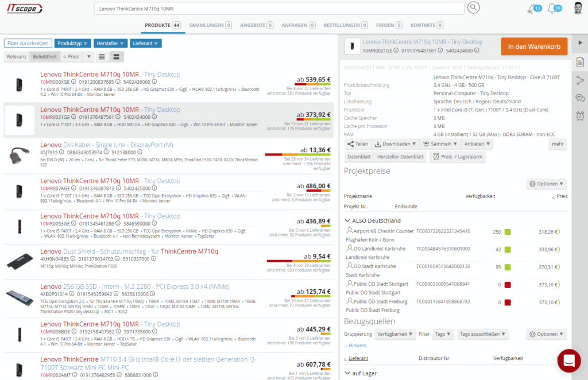Select the Kontakte tab
588x380 pixels.
point(427,25)
